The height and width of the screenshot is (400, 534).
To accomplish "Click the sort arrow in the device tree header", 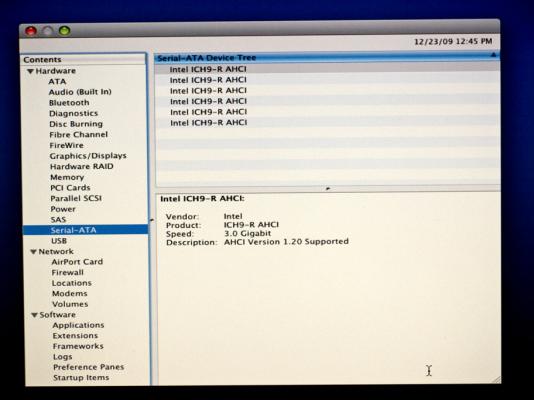I will point(493,55).
